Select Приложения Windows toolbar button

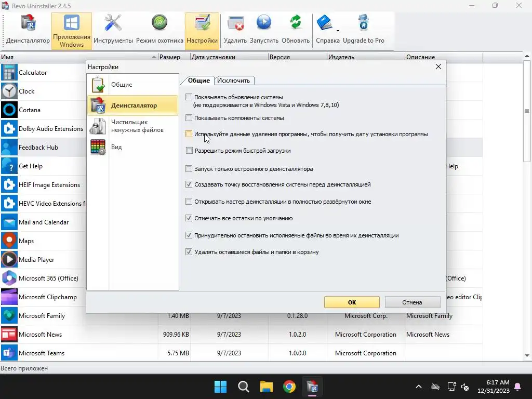point(72,31)
